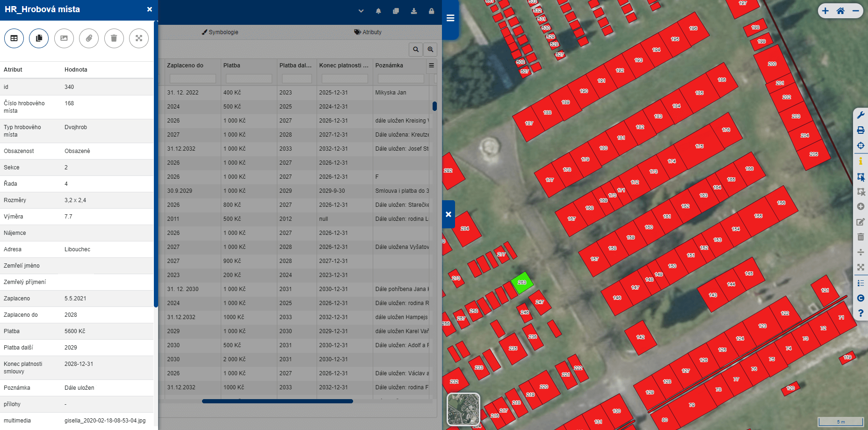Click the print map icon
868x430 pixels.
coord(861,130)
